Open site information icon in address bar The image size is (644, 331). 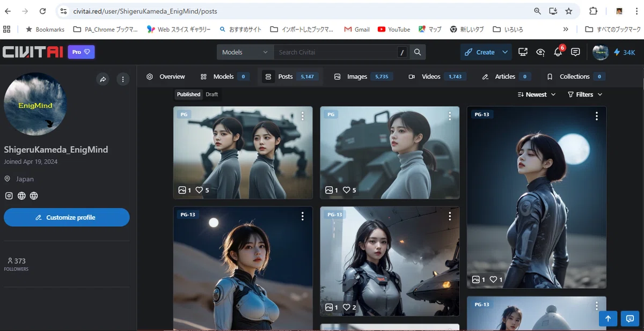63,11
